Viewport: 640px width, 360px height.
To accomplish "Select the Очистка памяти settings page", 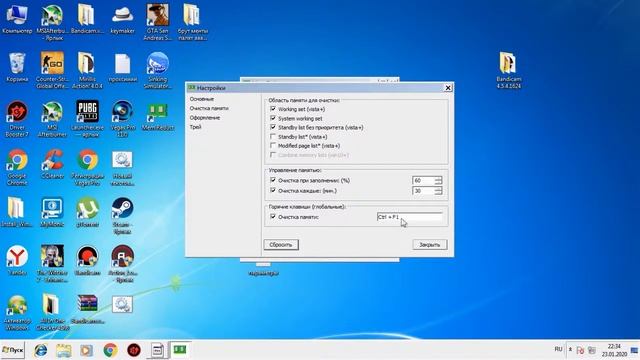I will pyautogui.click(x=209, y=108).
